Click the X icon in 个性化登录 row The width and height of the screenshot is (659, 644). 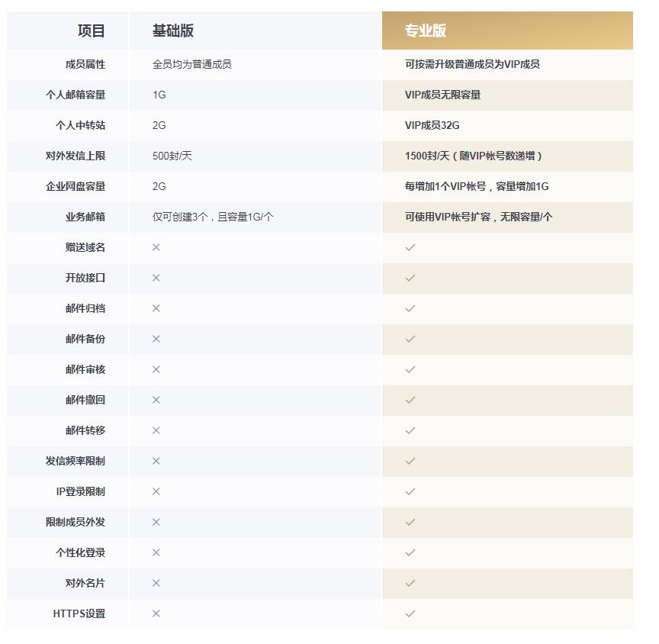pos(156,552)
